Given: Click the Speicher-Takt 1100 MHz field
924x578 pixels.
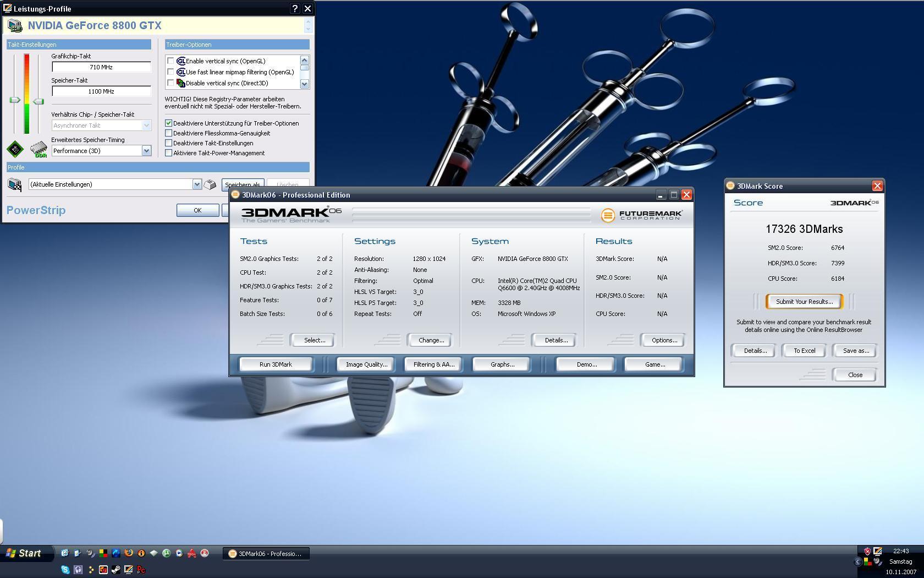Looking at the screenshot, I should [x=101, y=91].
